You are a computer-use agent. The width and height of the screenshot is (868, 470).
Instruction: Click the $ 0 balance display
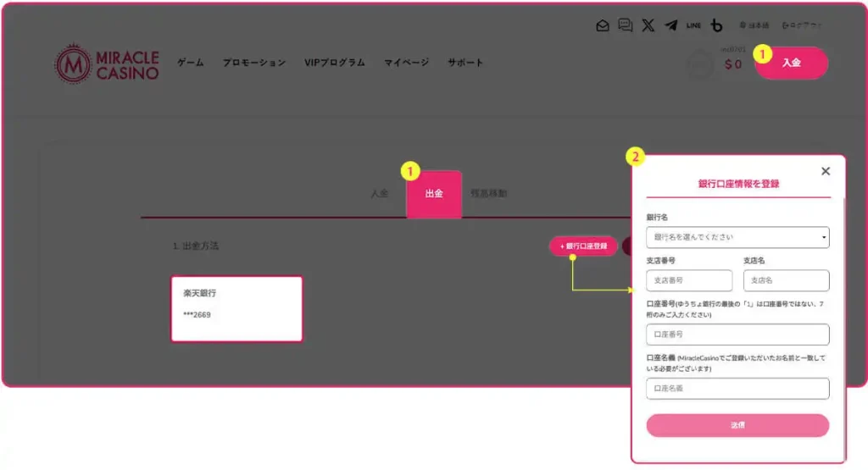coord(733,64)
